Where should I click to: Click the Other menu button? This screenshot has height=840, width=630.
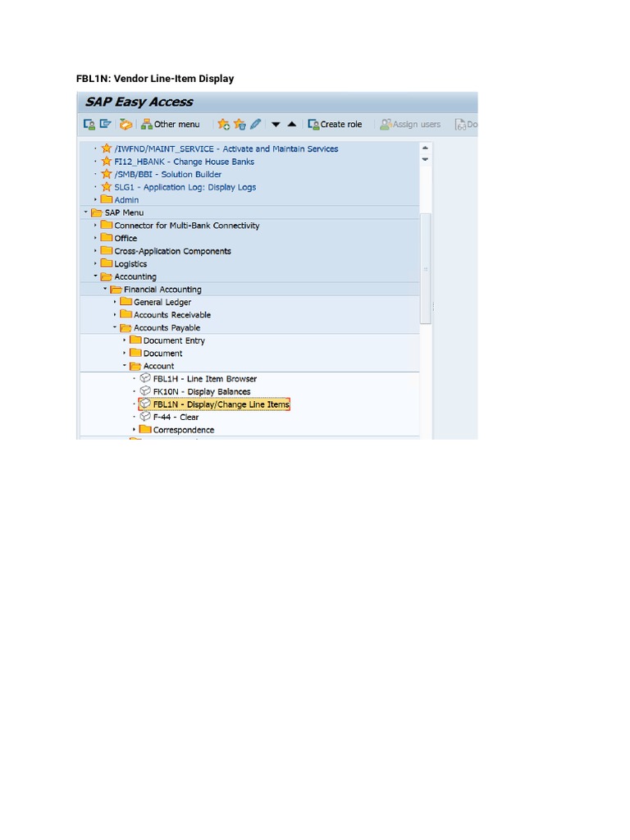[171, 125]
